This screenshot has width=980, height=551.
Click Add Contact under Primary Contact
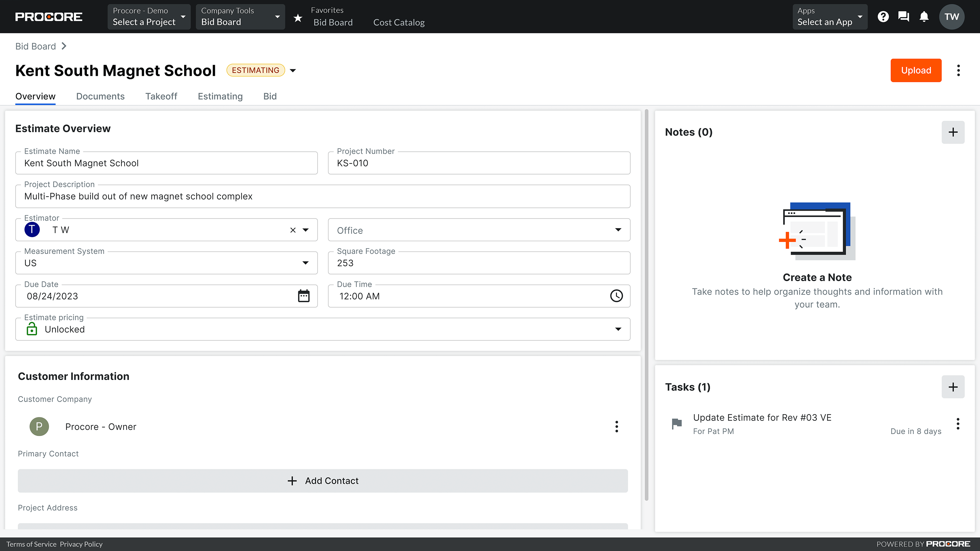click(x=323, y=480)
